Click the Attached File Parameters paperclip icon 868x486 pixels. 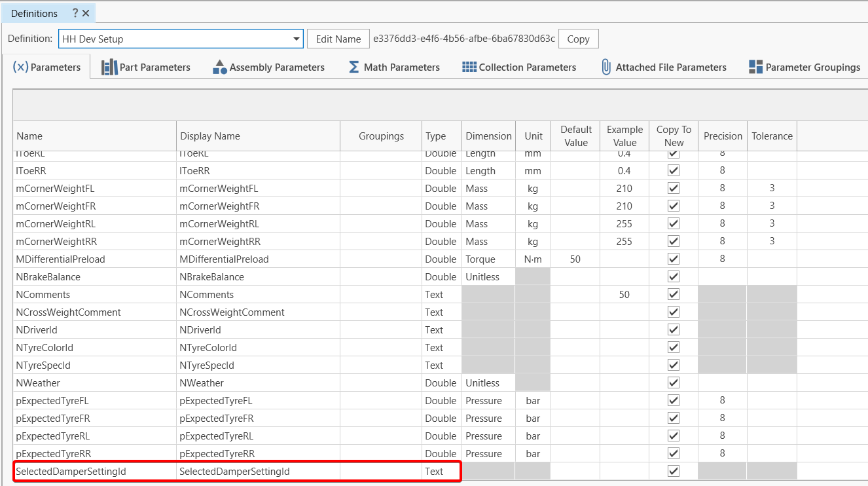[x=606, y=67]
